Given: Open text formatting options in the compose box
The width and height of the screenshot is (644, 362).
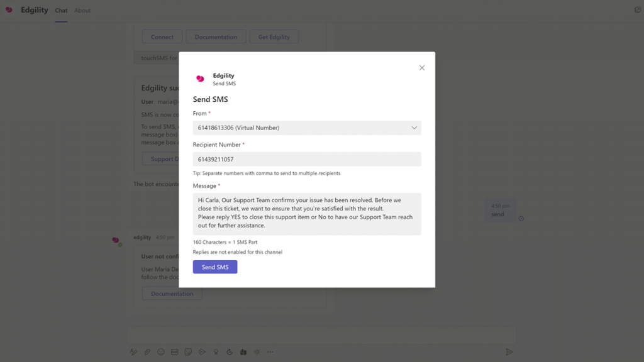Looking at the screenshot, I should coord(134,352).
